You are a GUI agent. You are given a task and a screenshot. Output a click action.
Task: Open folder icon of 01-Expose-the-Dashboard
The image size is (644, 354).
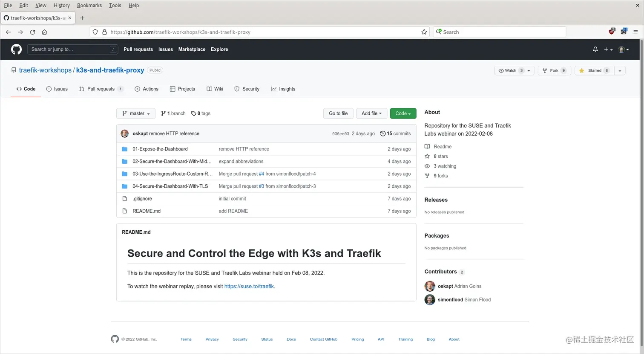125,149
